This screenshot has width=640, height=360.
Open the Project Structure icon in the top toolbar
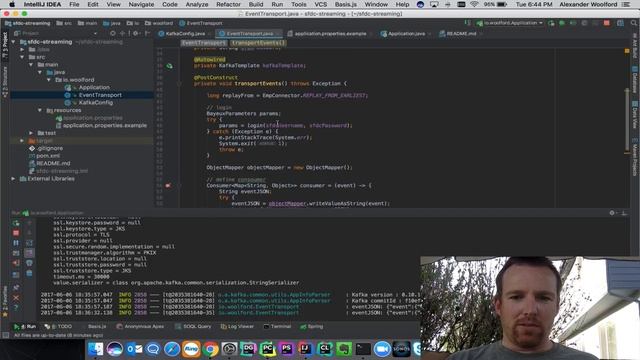tap(620, 23)
